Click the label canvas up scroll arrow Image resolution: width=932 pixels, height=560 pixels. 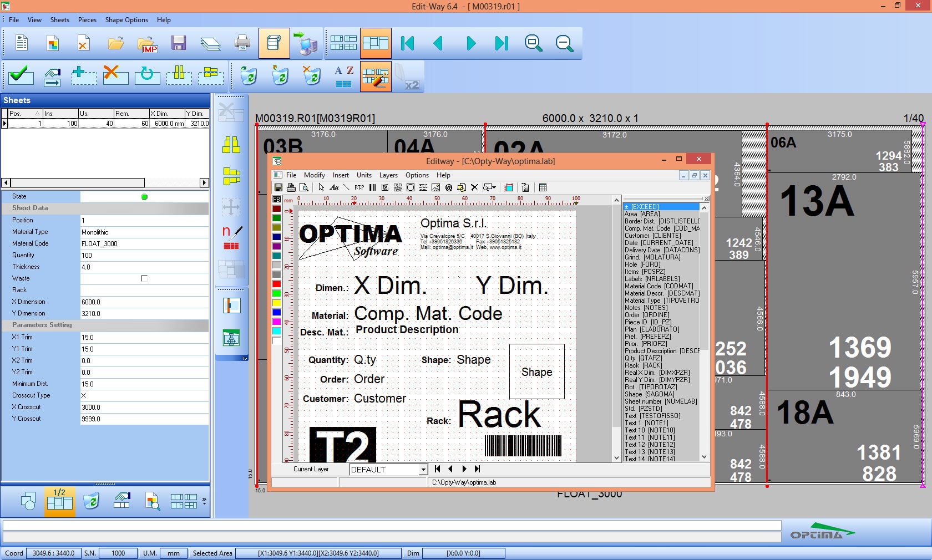click(x=616, y=200)
